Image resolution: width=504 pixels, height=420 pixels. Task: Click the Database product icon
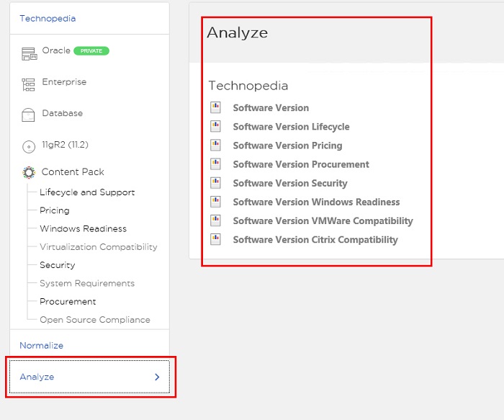(x=28, y=115)
